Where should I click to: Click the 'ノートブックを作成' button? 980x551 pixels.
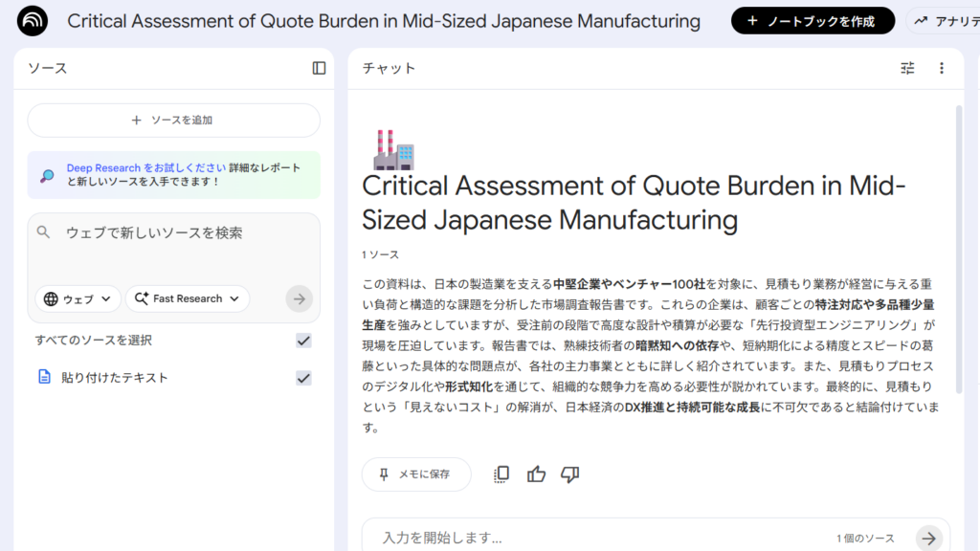813,21
